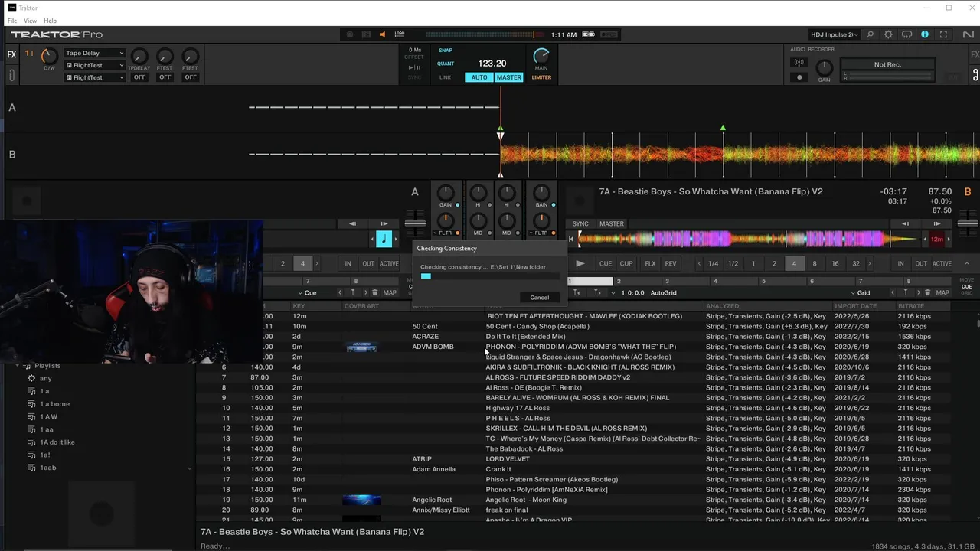Click the Deck B waveform stripe overview
Screen dimensions: 980x551
click(746, 239)
